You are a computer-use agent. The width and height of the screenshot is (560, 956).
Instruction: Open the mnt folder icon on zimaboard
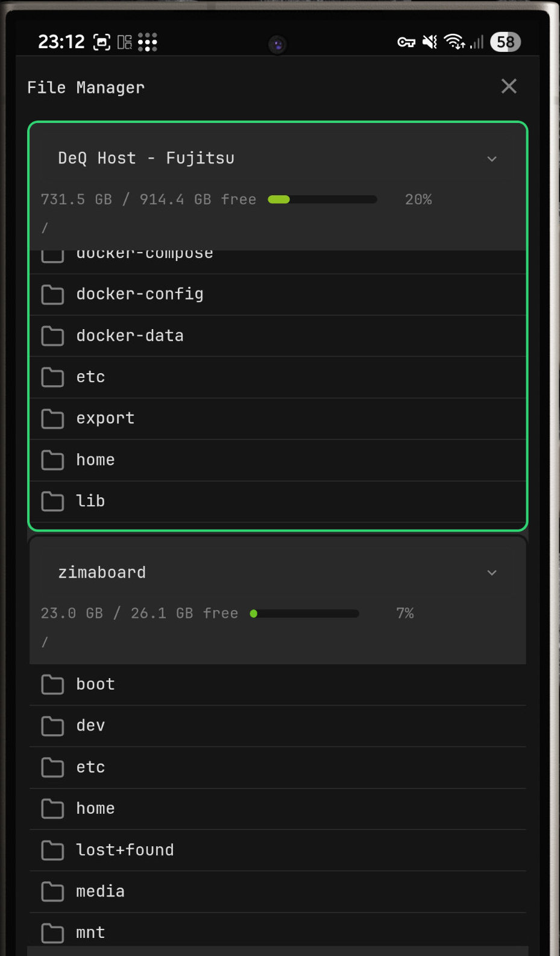click(x=52, y=932)
